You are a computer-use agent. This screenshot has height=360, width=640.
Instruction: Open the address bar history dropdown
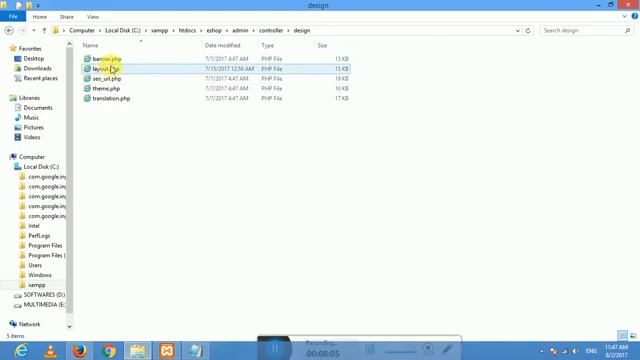pos(518,30)
